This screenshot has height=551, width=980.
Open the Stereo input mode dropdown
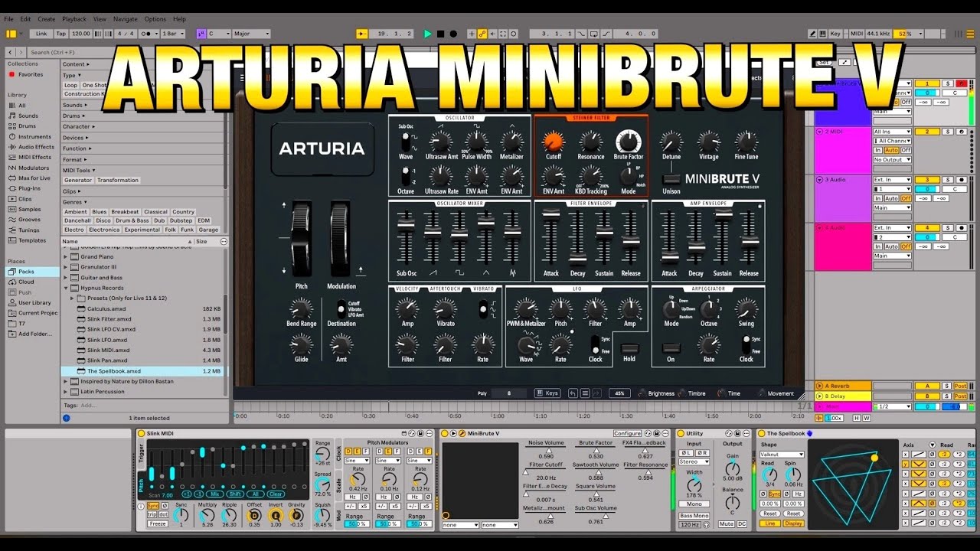(694, 461)
